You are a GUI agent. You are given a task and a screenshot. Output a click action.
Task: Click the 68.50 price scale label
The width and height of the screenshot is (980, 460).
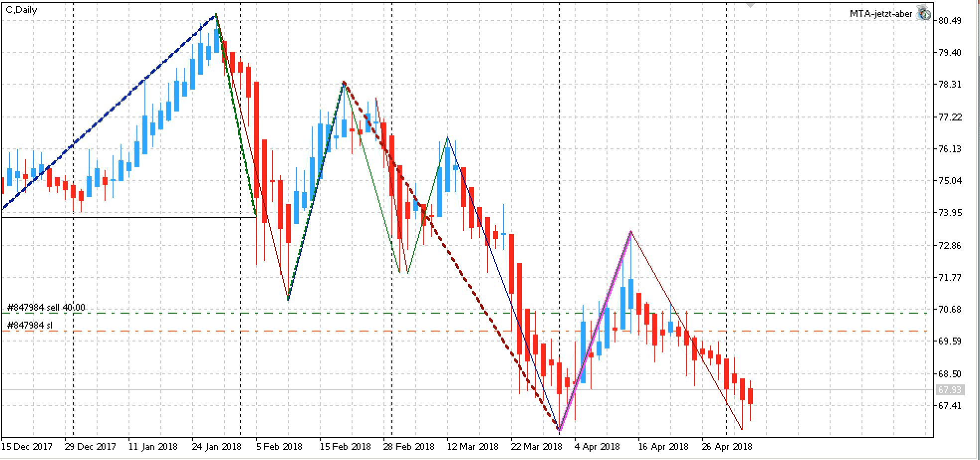(950, 374)
